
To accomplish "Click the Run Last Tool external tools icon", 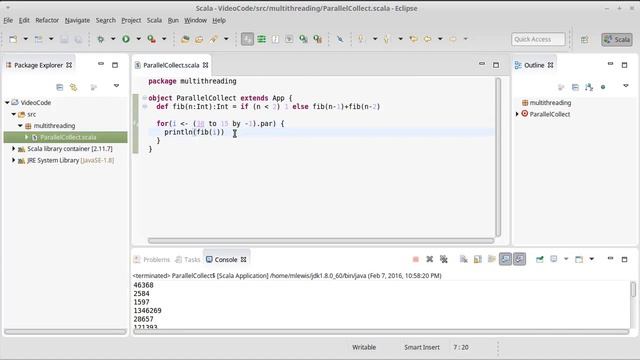I will tap(152, 39).
